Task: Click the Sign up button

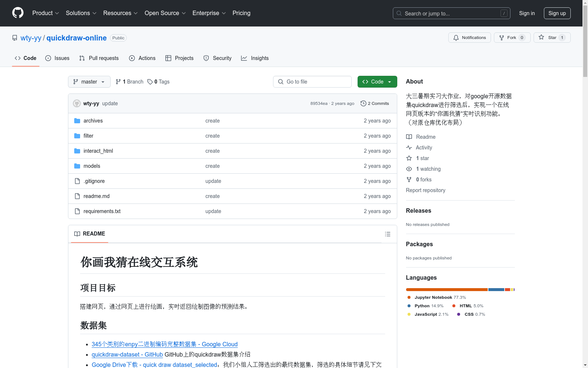Action: coord(557,13)
